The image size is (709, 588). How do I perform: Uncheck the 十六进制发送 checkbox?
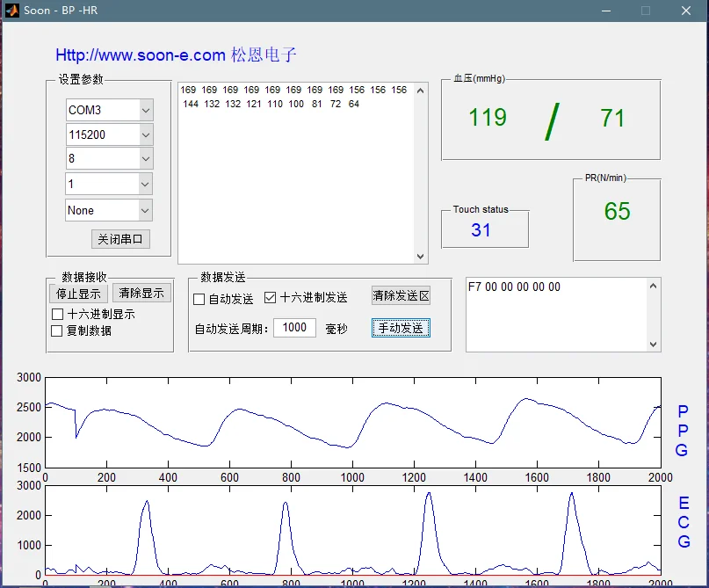click(270, 298)
